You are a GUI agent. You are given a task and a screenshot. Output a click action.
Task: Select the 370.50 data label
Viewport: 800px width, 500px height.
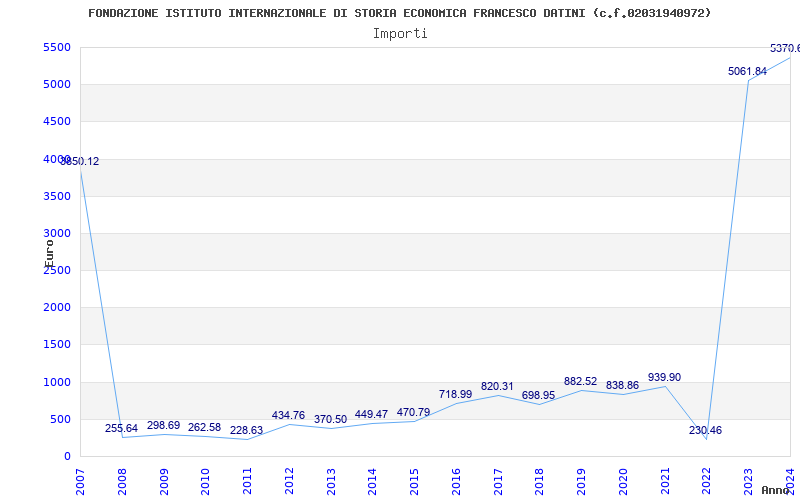point(330,420)
